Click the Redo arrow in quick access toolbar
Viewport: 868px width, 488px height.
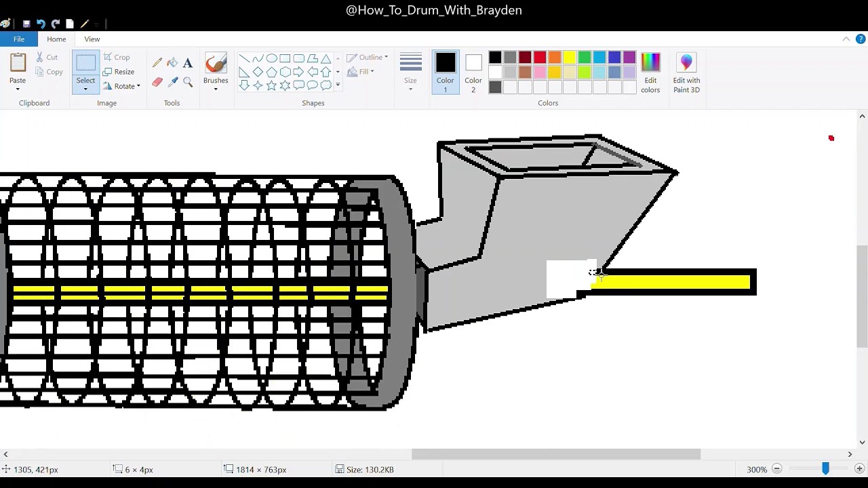coord(56,24)
